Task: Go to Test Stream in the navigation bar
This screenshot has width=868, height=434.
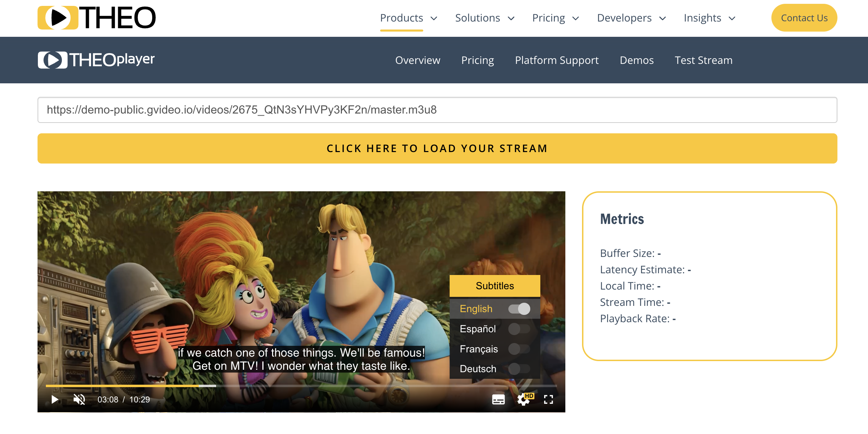Action: tap(703, 60)
